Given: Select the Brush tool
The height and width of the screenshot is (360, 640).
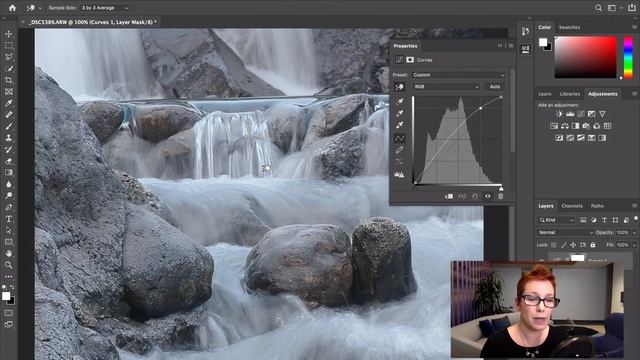Looking at the screenshot, I should [x=9, y=127].
